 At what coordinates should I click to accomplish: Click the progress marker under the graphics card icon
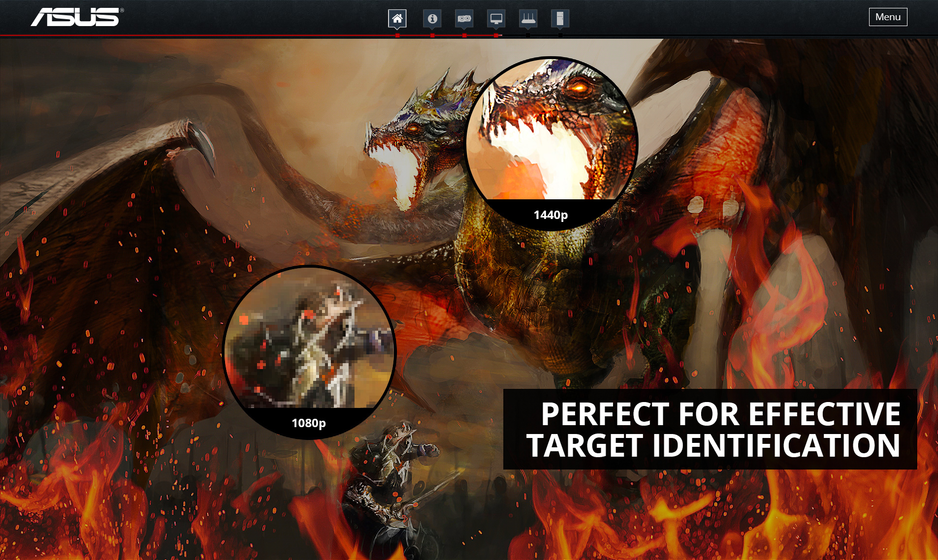coord(464,35)
